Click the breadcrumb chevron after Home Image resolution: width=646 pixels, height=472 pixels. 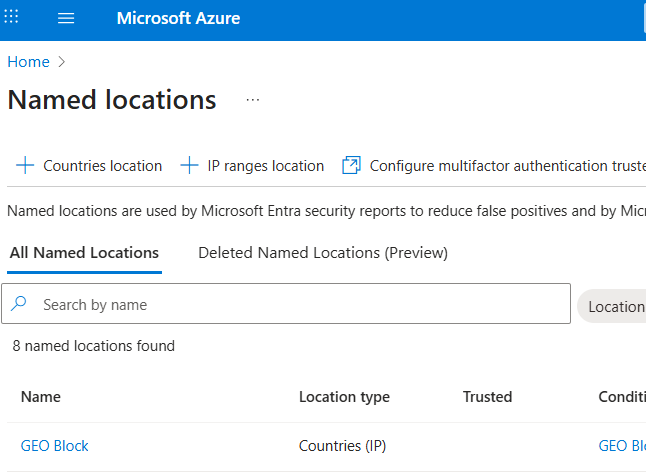pyautogui.click(x=62, y=62)
